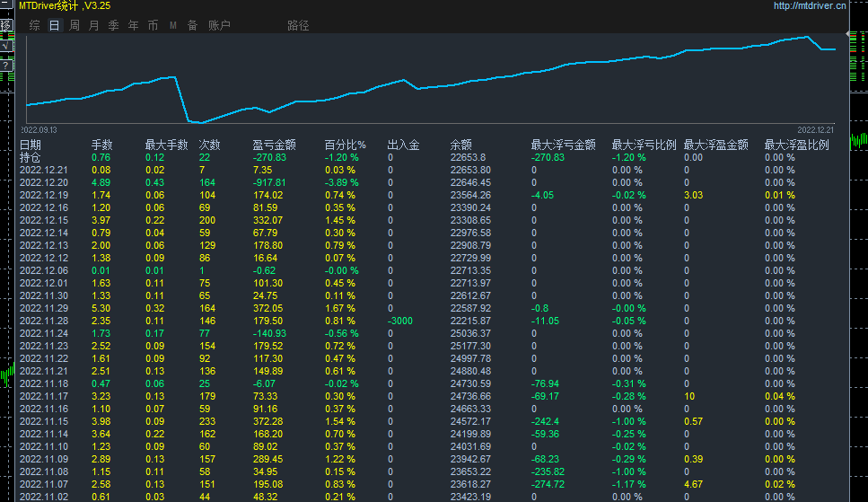Click the MTDriver统计 ,V3.25 title

65,5
